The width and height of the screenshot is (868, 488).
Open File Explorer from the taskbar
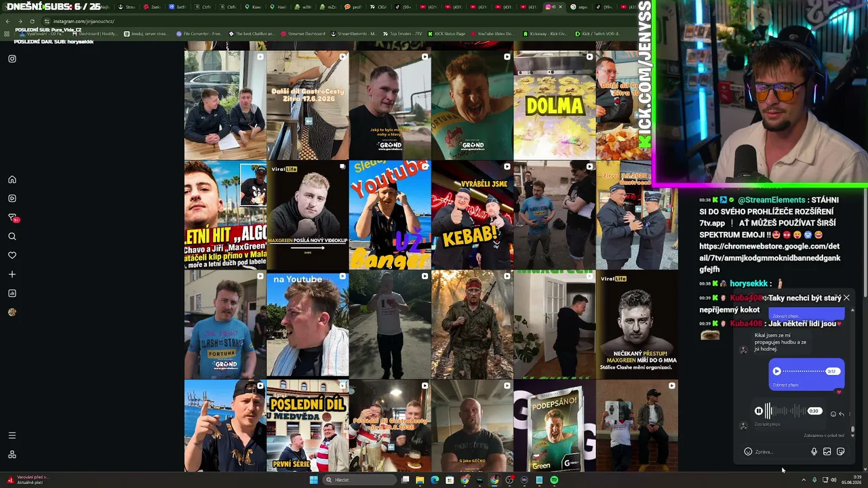[x=420, y=480]
